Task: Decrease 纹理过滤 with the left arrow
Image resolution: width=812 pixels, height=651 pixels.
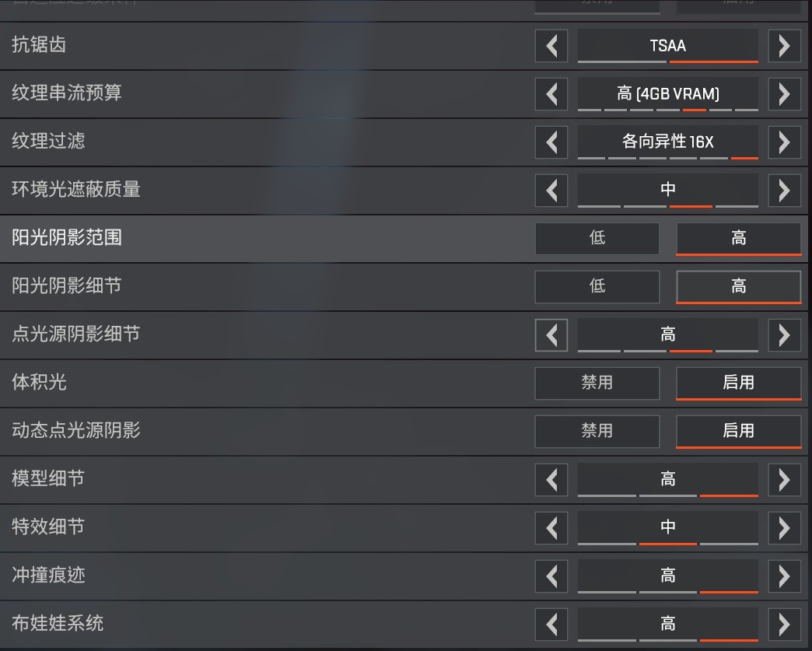Action: click(551, 142)
